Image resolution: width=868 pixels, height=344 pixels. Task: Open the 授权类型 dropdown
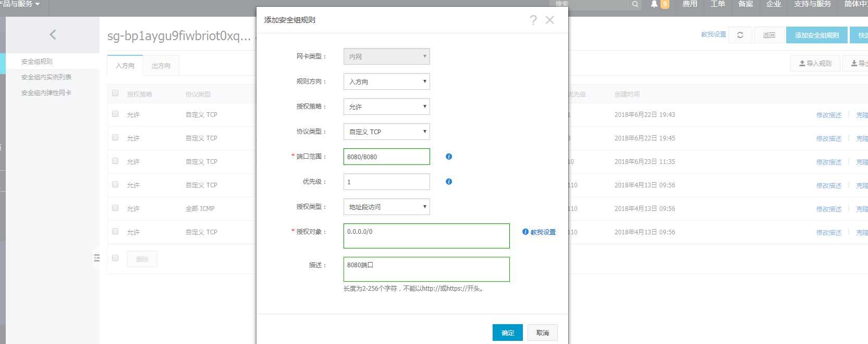pyautogui.click(x=387, y=207)
